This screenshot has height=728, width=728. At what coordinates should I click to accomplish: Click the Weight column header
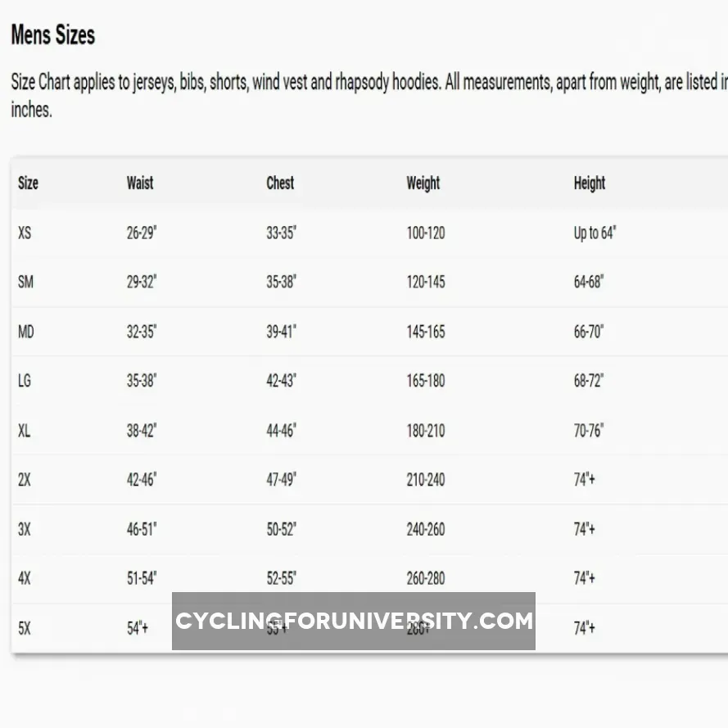(x=423, y=183)
